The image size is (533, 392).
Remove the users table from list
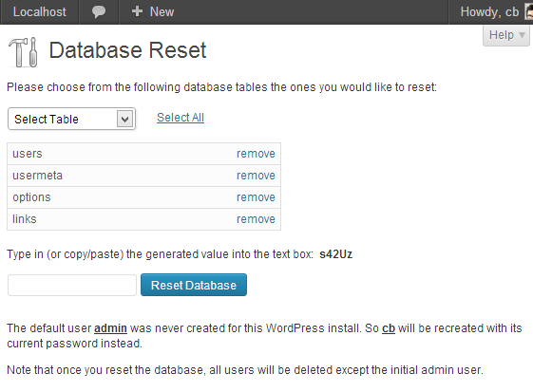point(256,154)
